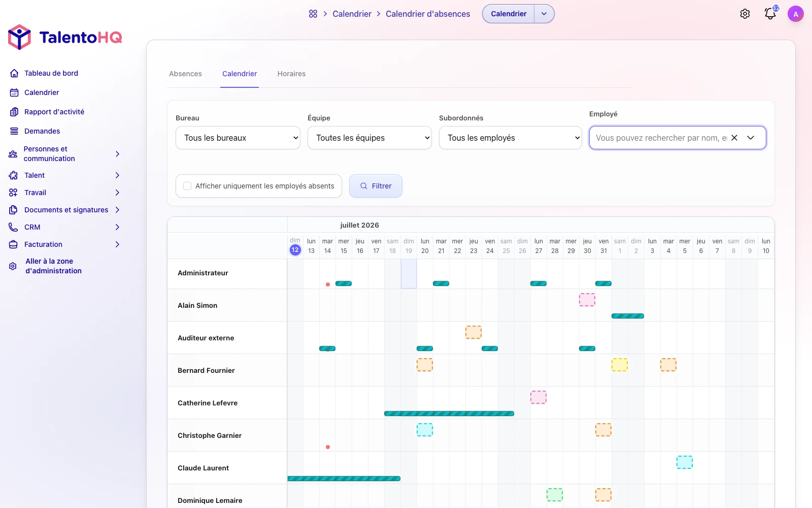
Task: Select today's date 12 in calendar header
Action: click(x=295, y=250)
